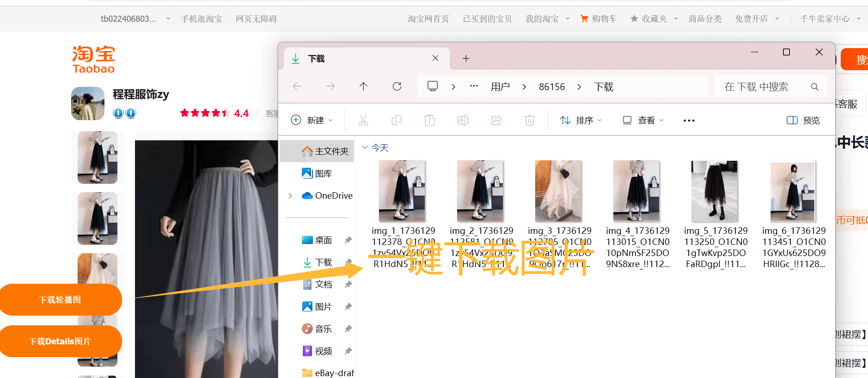Open the 商品分类 link

pos(705,18)
